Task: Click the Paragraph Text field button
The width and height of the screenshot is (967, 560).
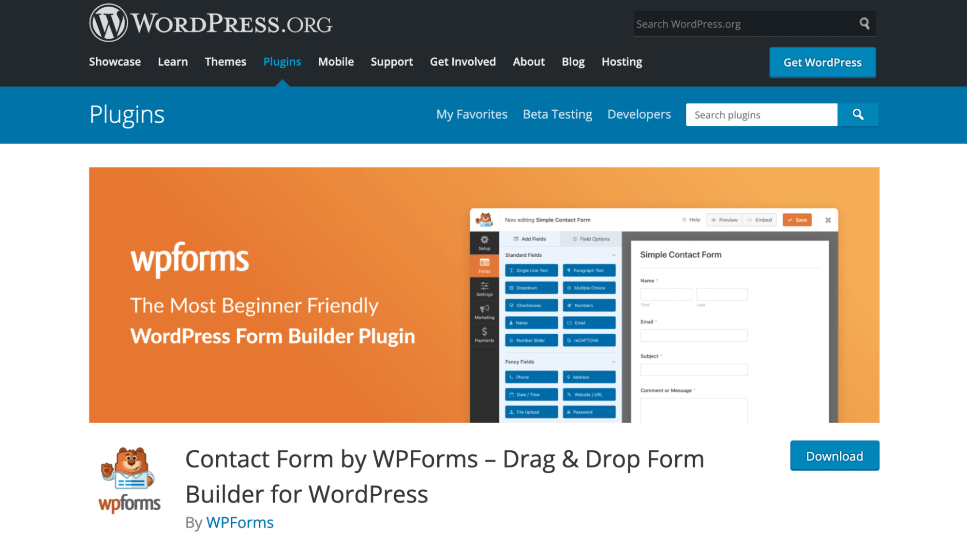Action: 589,270
